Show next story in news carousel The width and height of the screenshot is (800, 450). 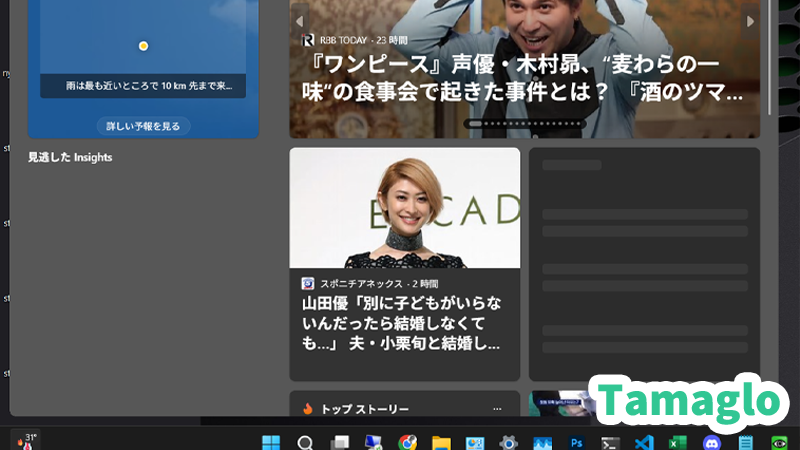tap(750, 21)
